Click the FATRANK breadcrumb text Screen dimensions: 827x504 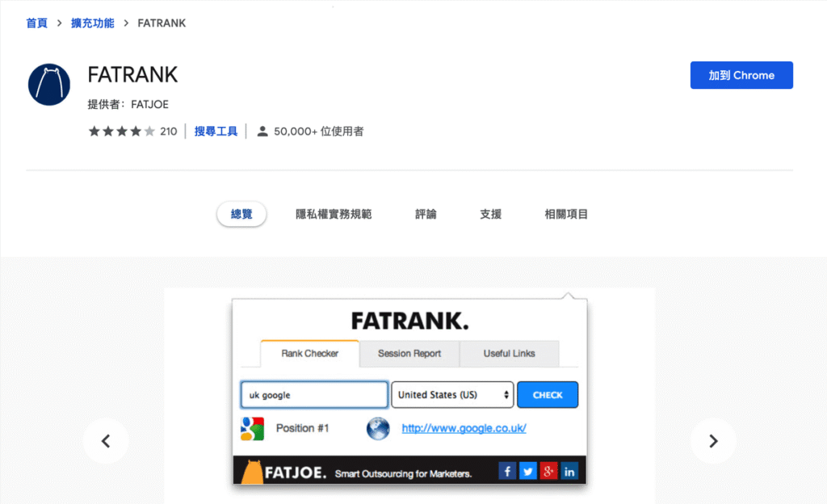tap(162, 23)
